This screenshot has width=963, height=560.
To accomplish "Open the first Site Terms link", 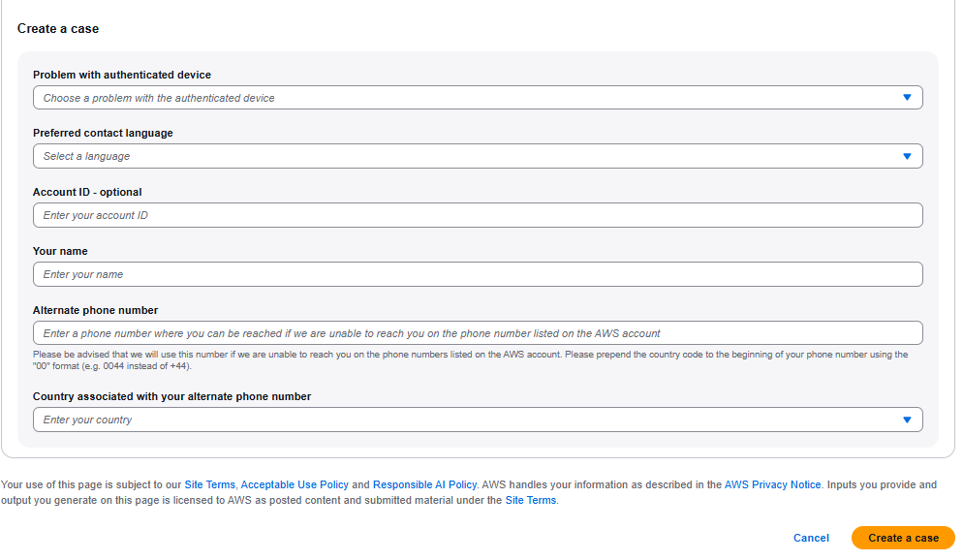I will point(209,484).
